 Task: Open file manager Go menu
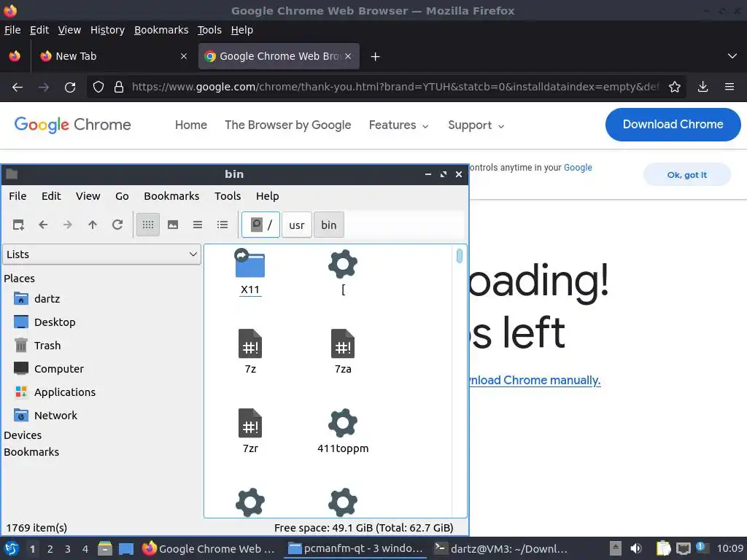[122, 196]
